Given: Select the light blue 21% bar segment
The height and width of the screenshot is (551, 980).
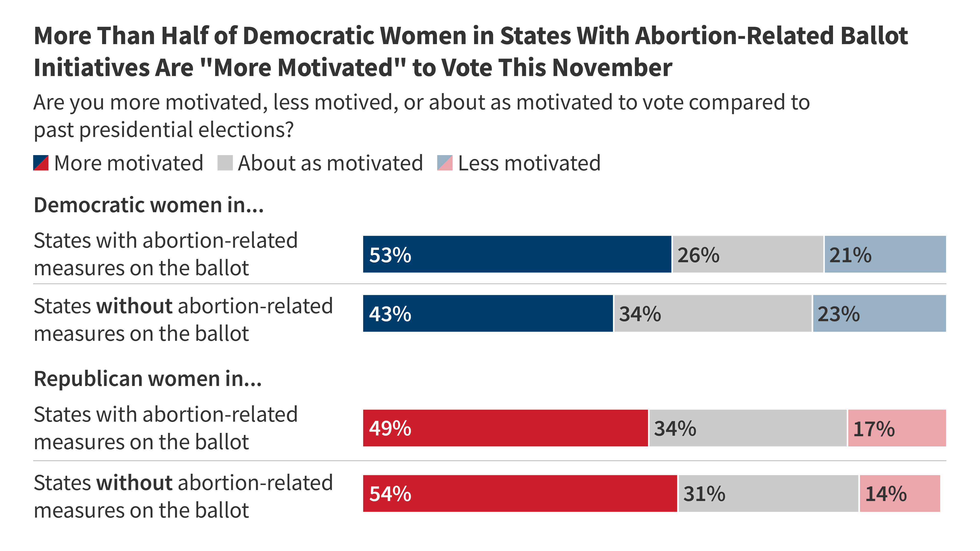Looking at the screenshot, I should [885, 254].
